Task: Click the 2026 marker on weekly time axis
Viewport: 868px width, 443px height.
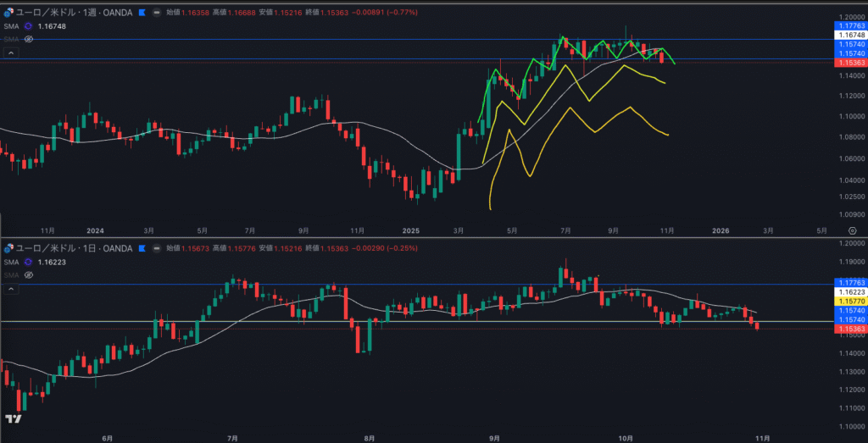Action: tap(721, 230)
